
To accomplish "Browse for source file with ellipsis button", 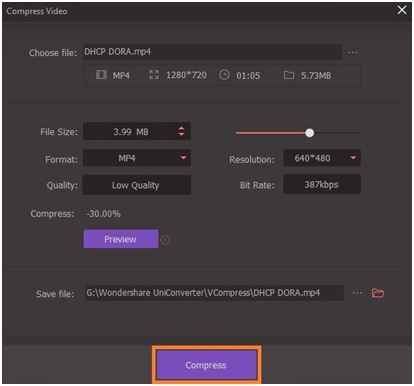I will [353, 52].
